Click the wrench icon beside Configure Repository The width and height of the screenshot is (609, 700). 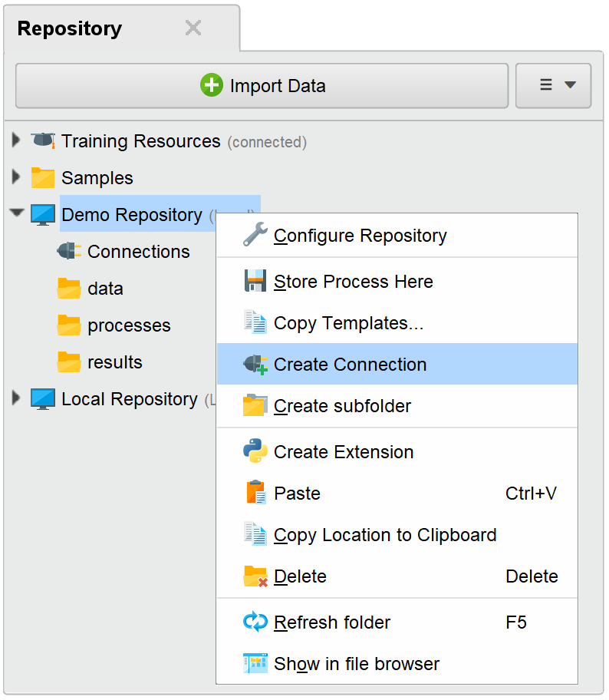pos(255,235)
